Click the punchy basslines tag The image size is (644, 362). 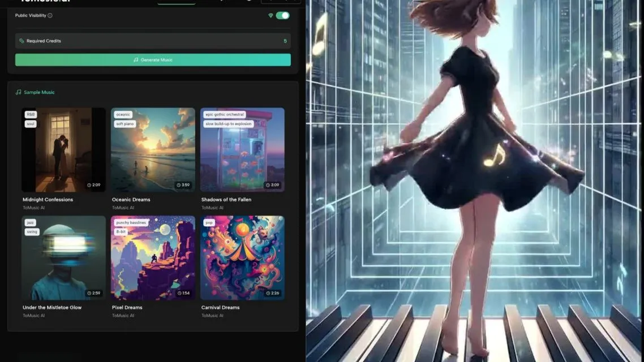tap(131, 222)
